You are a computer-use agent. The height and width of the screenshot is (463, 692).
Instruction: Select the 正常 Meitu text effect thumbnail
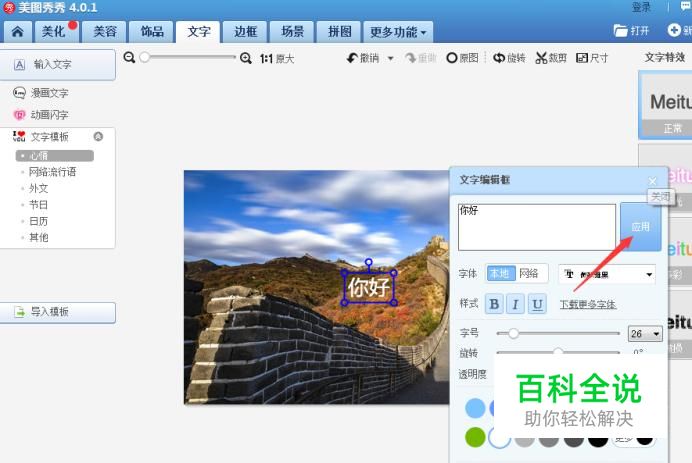click(x=666, y=105)
